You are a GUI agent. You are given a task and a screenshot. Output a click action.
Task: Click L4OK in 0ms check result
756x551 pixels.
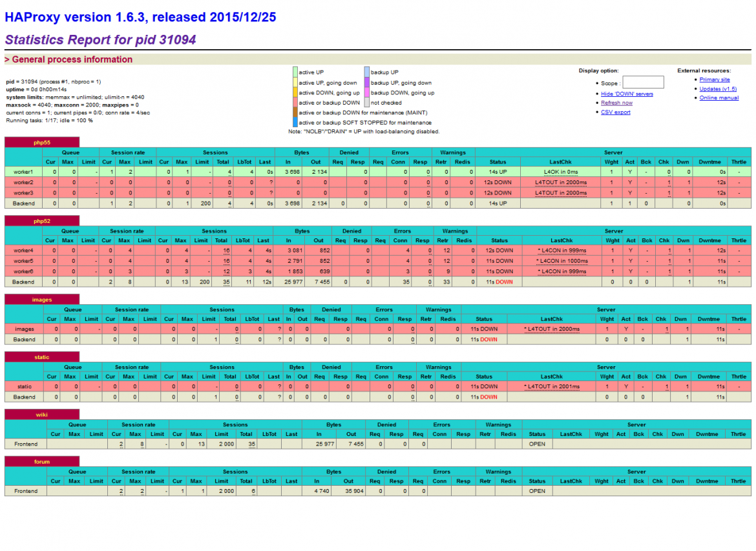point(561,172)
